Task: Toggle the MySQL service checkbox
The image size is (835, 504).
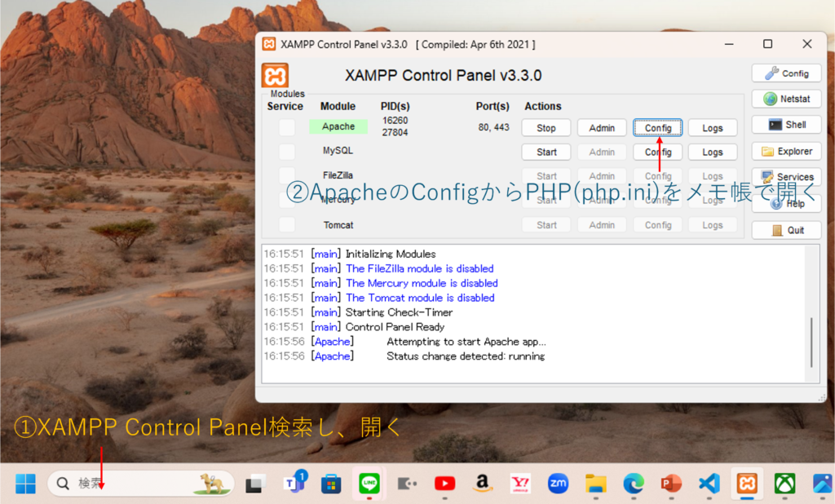Action: coord(287,152)
